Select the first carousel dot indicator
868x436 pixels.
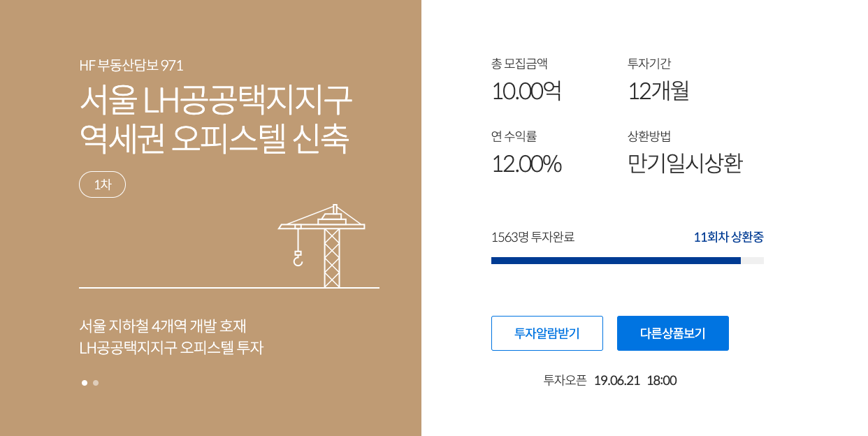coord(85,383)
